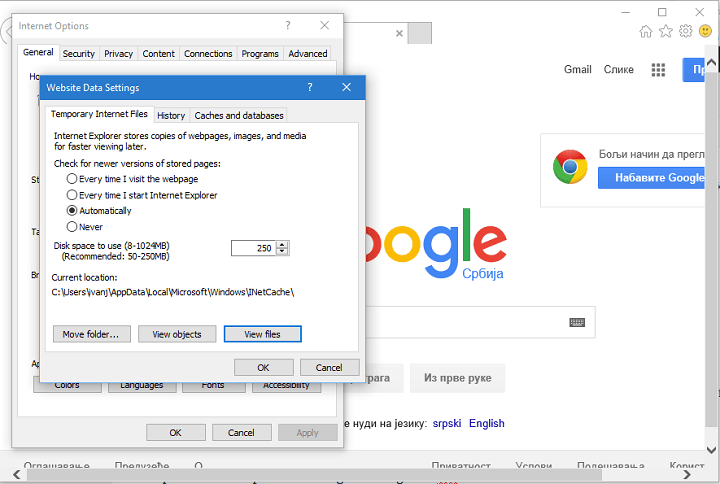
Task: Close the Website Data Settings dialog
Action: click(347, 87)
